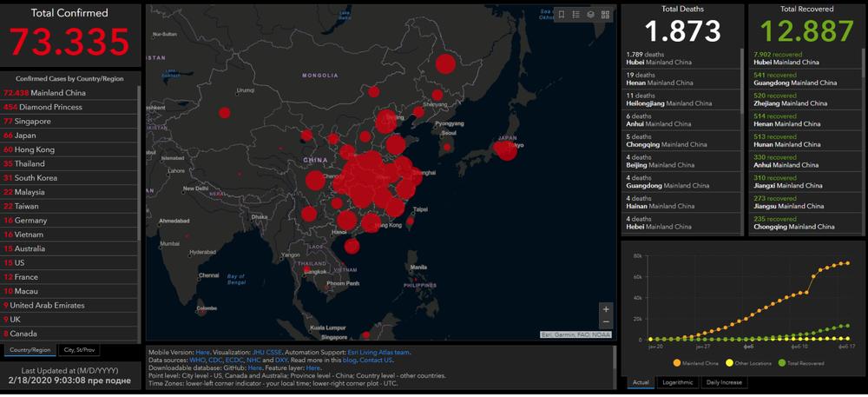Zoom in with the map plus button

[606, 308]
